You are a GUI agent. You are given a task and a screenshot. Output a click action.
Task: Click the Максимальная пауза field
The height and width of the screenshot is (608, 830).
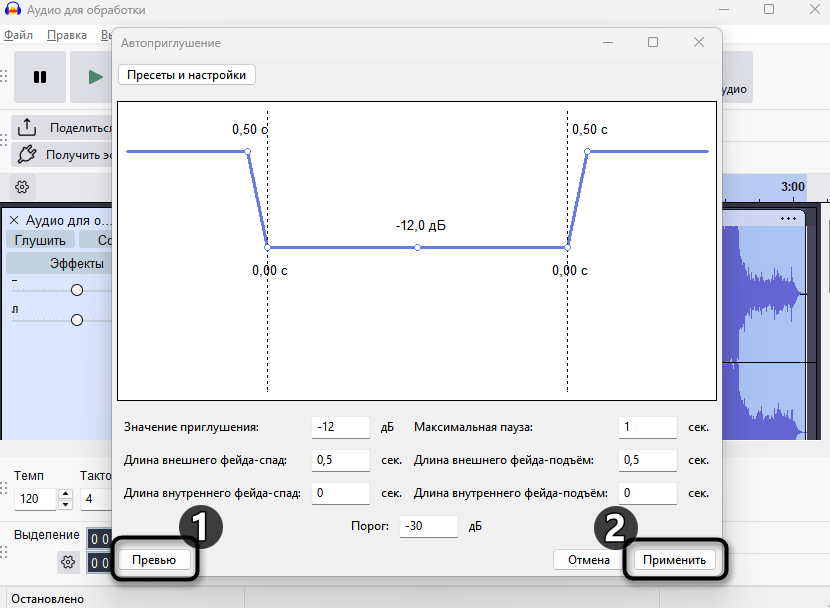coord(647,427)
